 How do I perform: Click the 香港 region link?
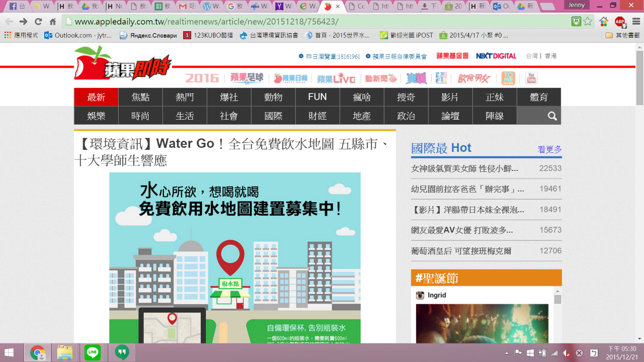550,56
